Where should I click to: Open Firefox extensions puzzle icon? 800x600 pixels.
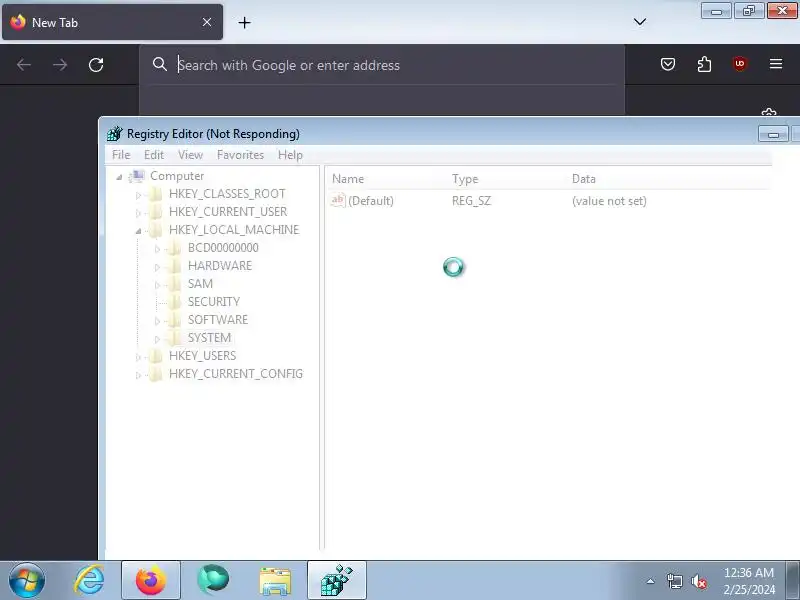coord(704,64)
